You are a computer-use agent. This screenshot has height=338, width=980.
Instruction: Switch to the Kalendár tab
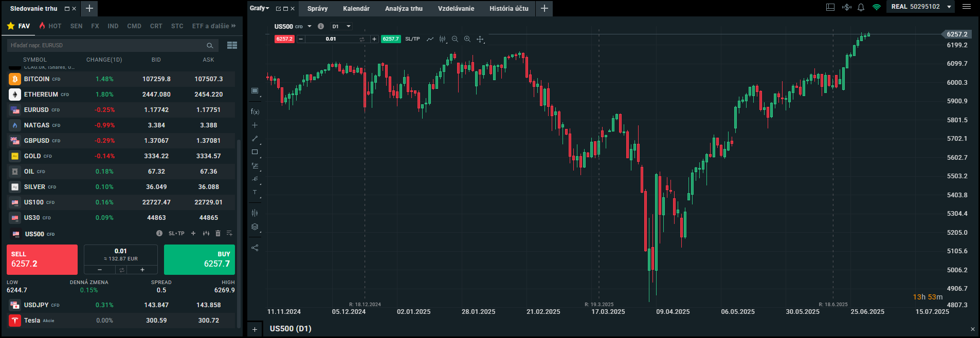pos(356,8)
